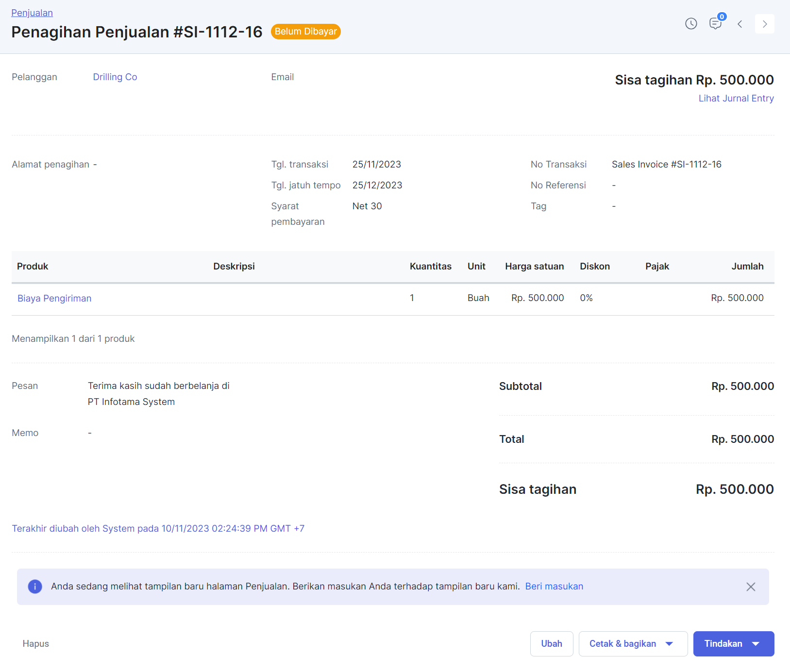This screenshot has width=790, height=672.
Task: Click the Beri masukan feedback link
Action: tap(554, 587)
